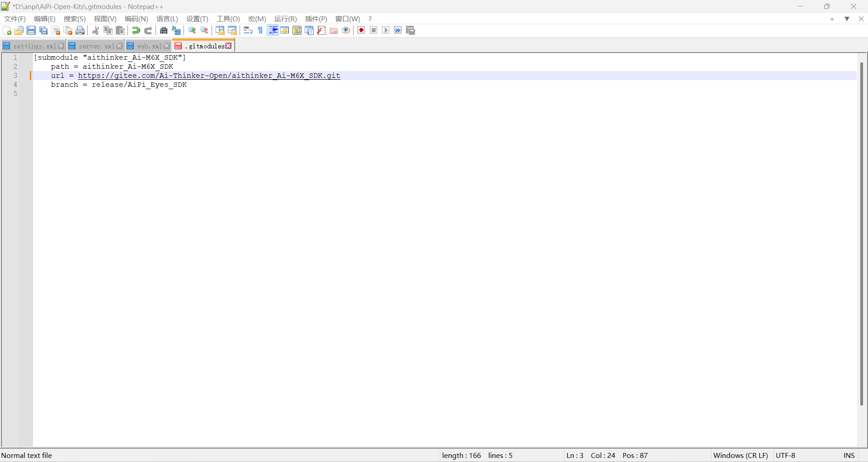The image size is (868, 462).
Task: Run macro multiple times icon
Action: pyautogui.click(x=398, y=30)
